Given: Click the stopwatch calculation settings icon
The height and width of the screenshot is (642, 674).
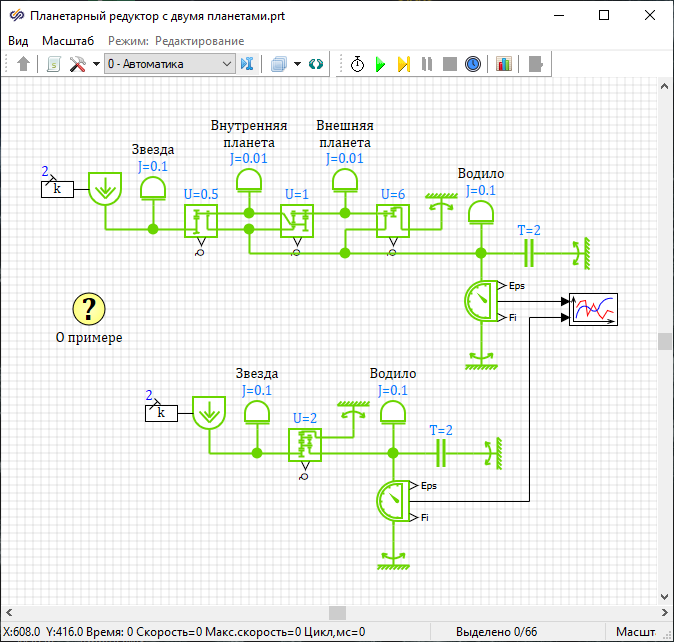Looking at the screenshot, I should tap(357, 64).
